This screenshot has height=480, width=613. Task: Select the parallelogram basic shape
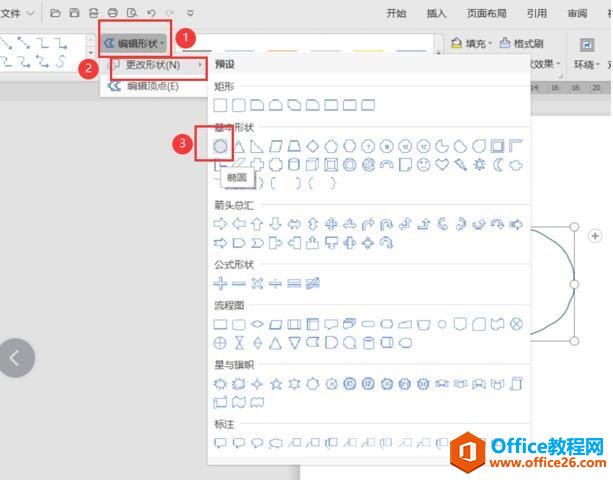276,146
